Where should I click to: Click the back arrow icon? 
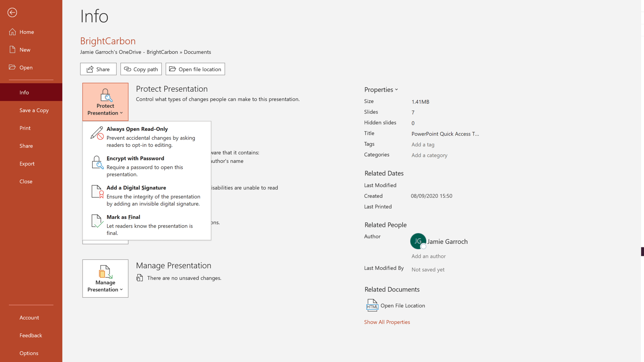click(x=12, y=12)
